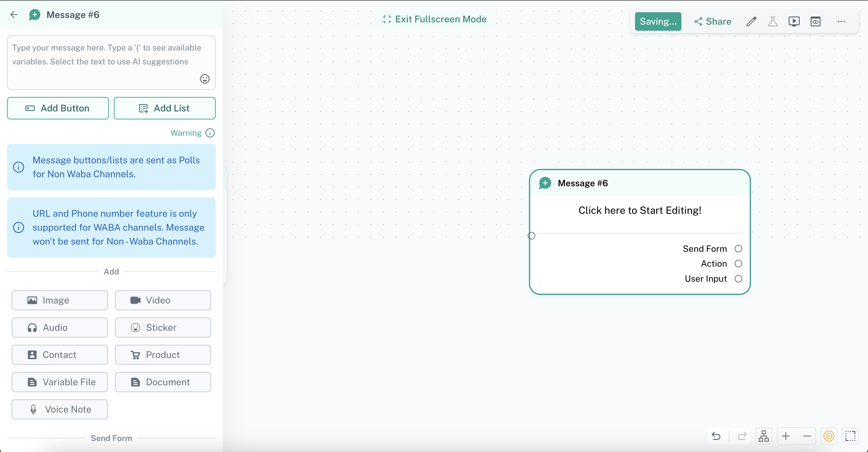Click the play preview icon
The height and width of the screenshot is (452, 868).
pos(794,21)
